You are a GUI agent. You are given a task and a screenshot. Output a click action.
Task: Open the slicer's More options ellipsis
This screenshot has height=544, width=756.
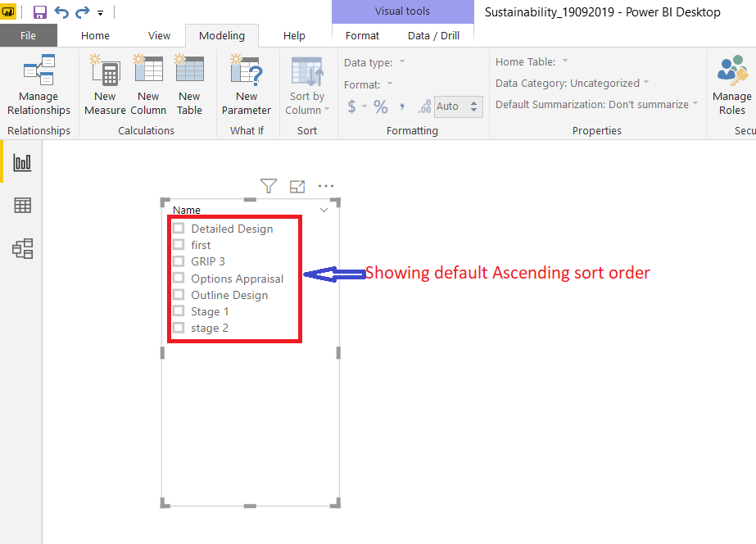pyautogui.click(x=326, y=186)
